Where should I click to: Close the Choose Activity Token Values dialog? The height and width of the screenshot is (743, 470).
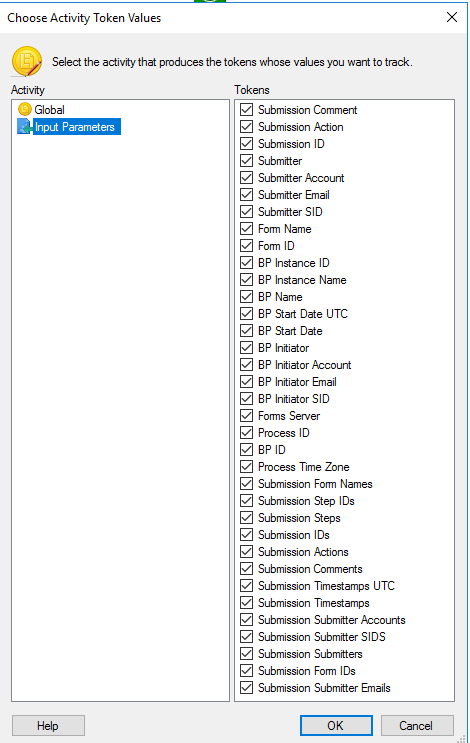click(452, 18)
